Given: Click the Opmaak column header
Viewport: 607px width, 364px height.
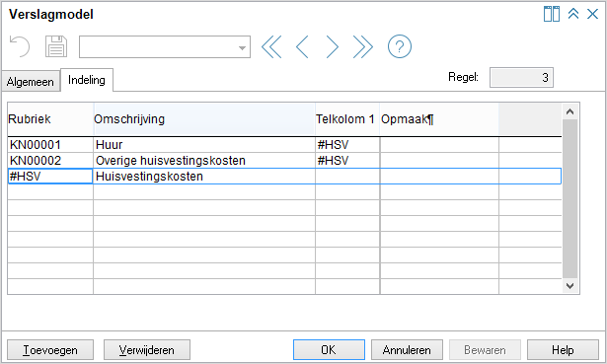Looking at the screenshot, I should tap(439, 119).
